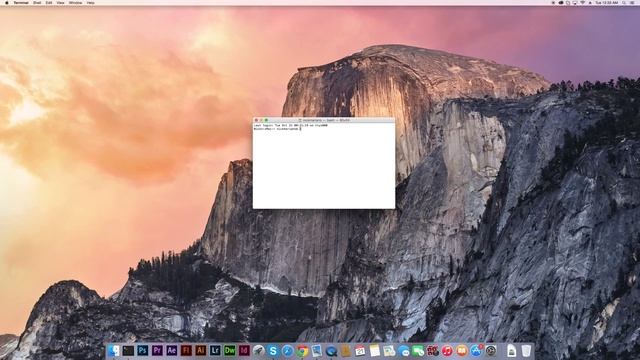Launch Lightroom from the Dock
Viewport: 640px width, 360px height.
pos(215,350)
